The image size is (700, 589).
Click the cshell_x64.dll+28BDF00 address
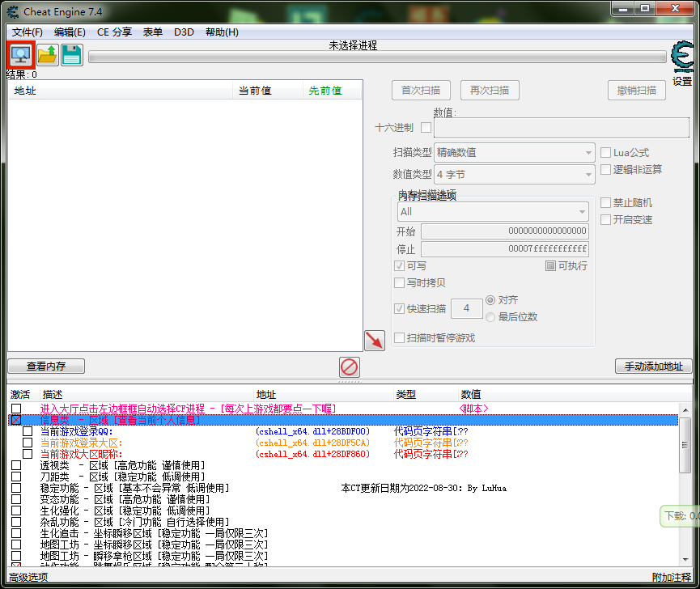pyautogui.click(x=312, y=431)
